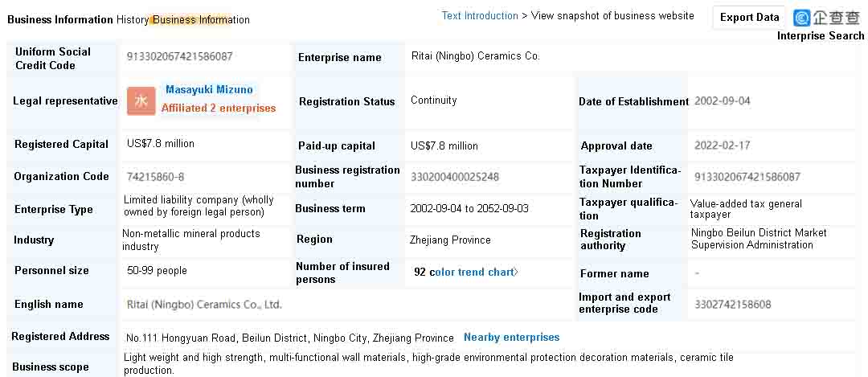
Task: View snapshot of business website
Action: coord(612,15)
